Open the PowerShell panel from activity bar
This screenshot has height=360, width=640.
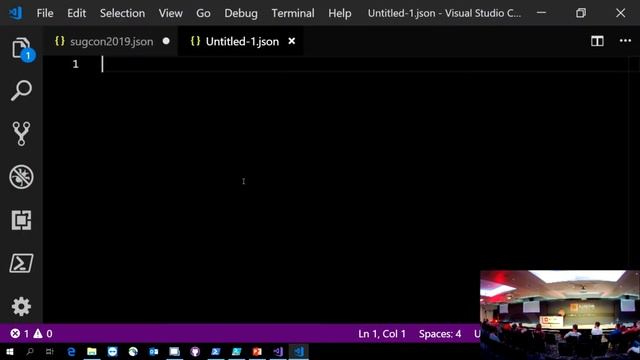[x=21, y=263]
